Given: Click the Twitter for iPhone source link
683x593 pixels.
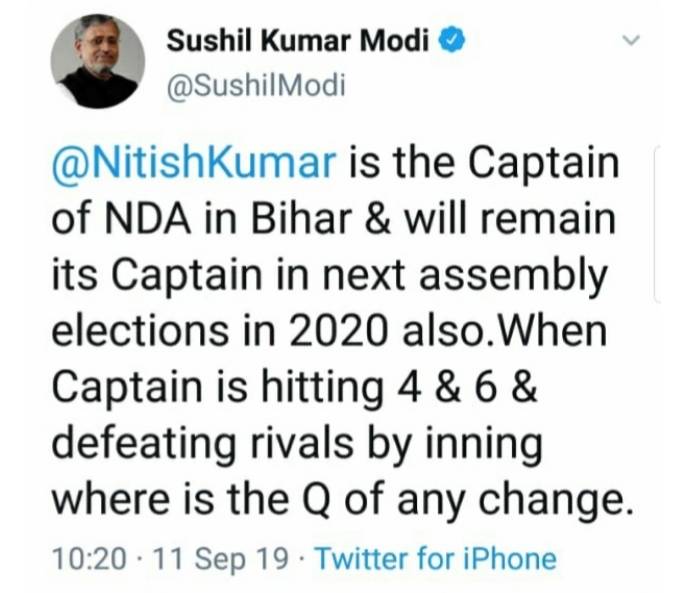Looking at the screenshot, I should click(435, 559).
